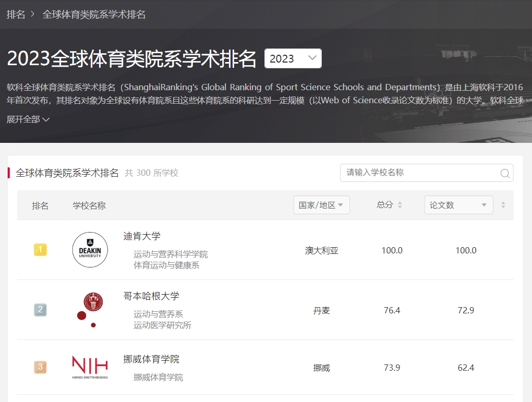Click the search magnifier icon

click(x=504, y=174)
